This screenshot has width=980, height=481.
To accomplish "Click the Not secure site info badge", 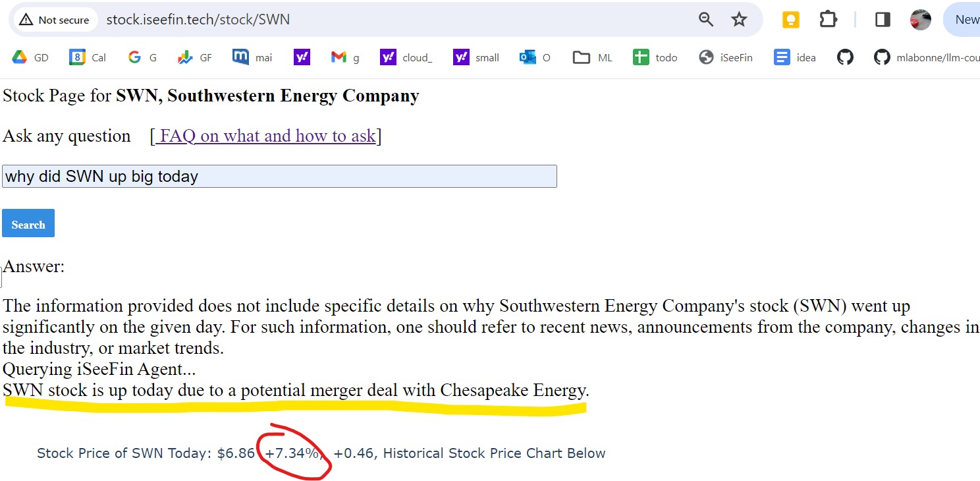I will pos(55,20).
